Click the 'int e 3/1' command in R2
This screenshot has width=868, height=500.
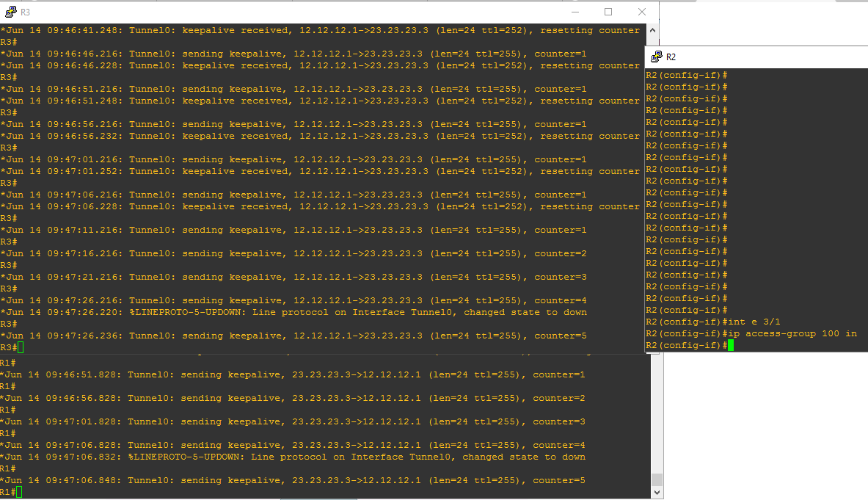click(754, 322)
